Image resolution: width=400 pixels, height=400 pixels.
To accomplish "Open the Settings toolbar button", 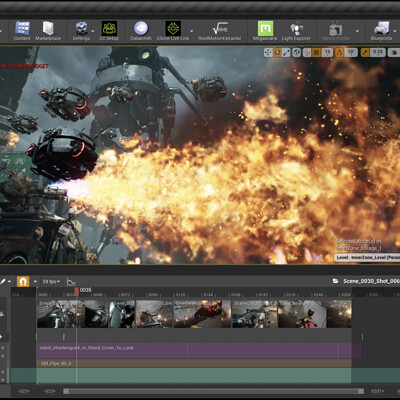I will tap(81, 31).
